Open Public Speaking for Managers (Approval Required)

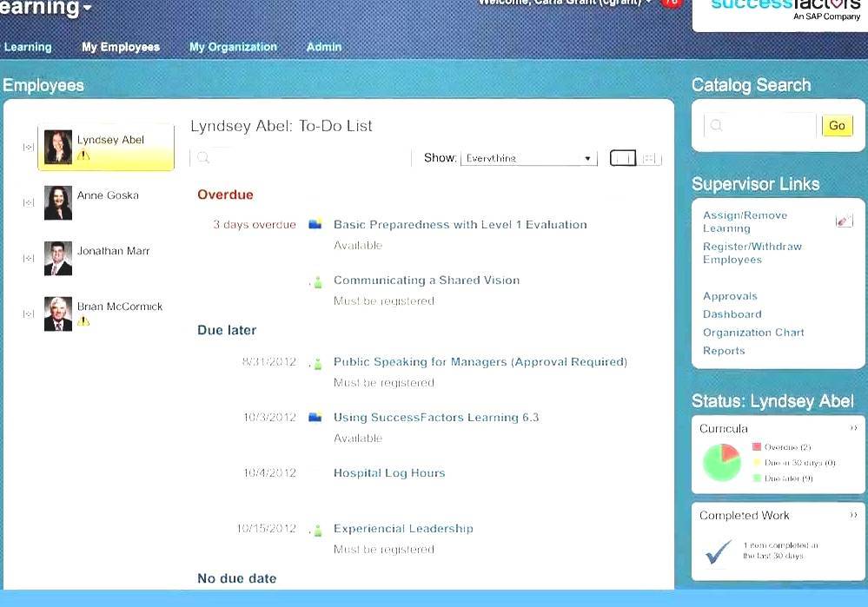point(480,362)
